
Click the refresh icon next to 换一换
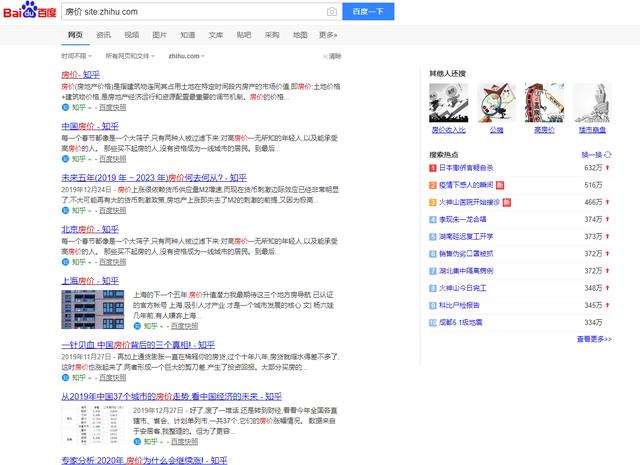coord(608,155)
